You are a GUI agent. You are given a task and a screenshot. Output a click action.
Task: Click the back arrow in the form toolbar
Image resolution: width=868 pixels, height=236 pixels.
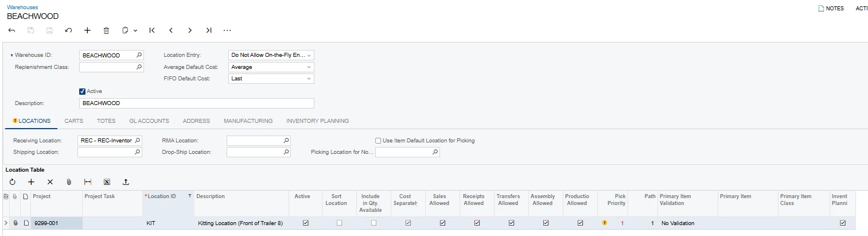(x=12, y=30)
